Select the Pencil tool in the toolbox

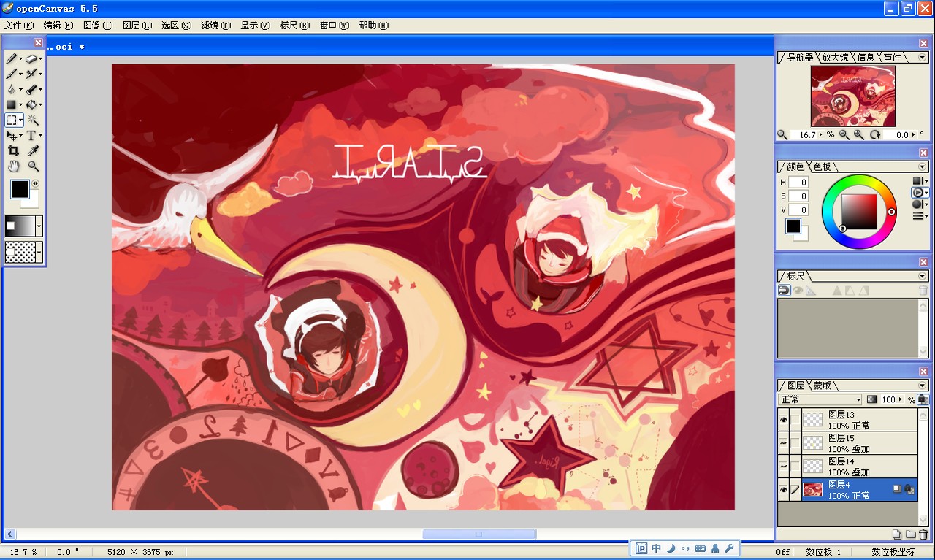[12, 58]
